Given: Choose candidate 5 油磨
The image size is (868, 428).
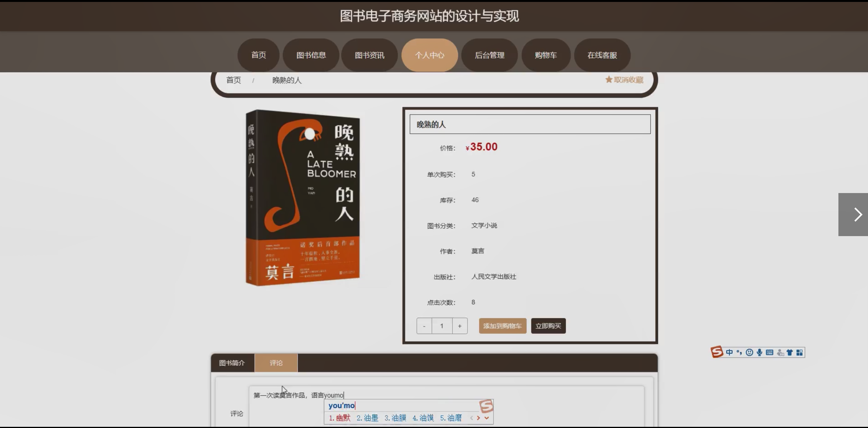Looking at the screenshot, I should [x=451, y=418].
